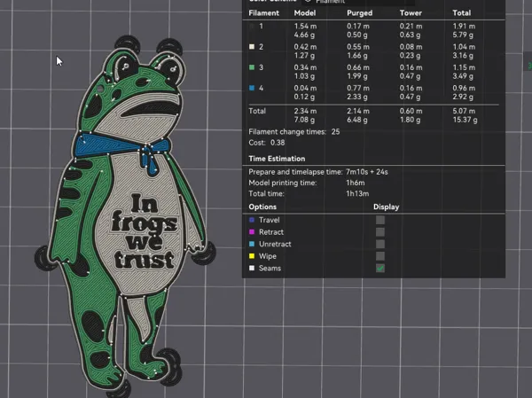Click the Seams option label
Viewport: 532px width, 398px height.
click(270, 268)
